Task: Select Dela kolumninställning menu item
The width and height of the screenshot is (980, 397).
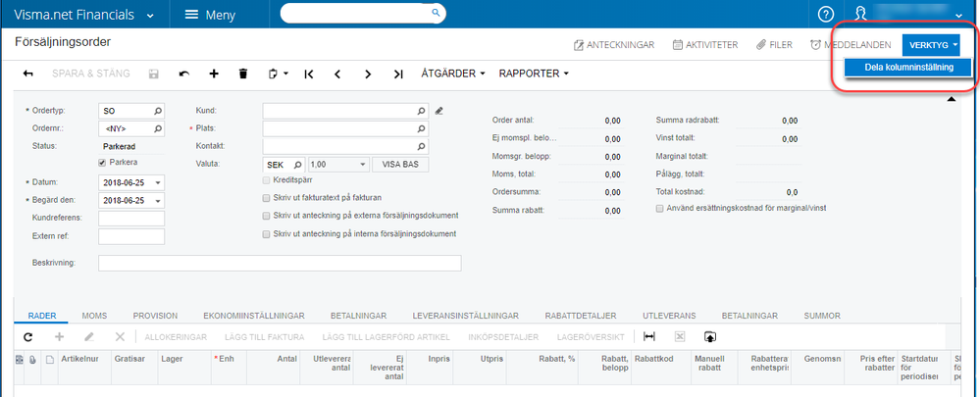Action: coord(908,68)
